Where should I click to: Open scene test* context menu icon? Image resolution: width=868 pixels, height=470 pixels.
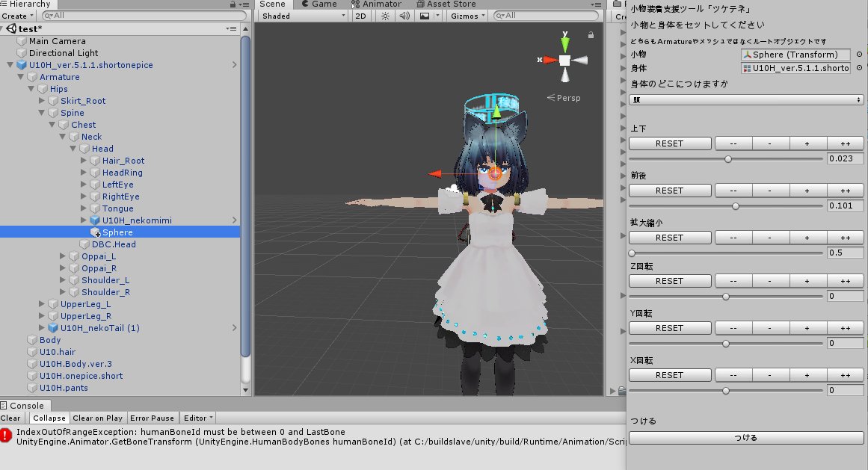click(231, 28)
